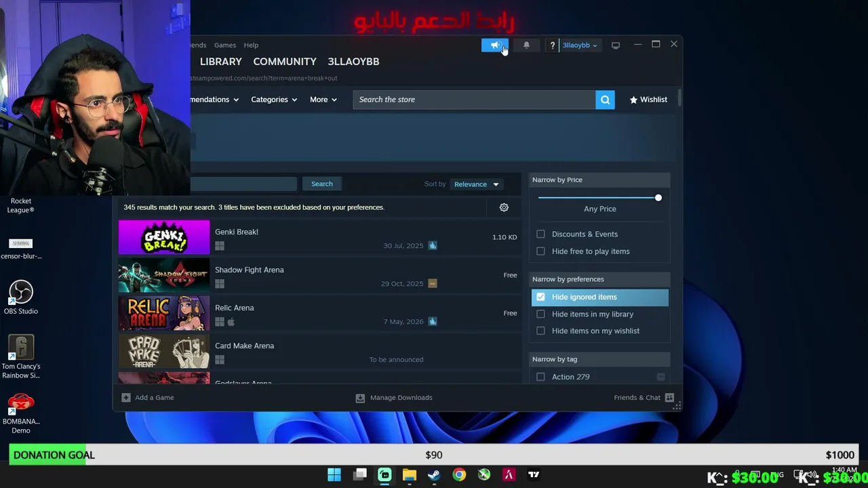Viewport: 868px width, 488px height.
Task: Open Steam announcements megaphone button
Action: pos(494,45)
